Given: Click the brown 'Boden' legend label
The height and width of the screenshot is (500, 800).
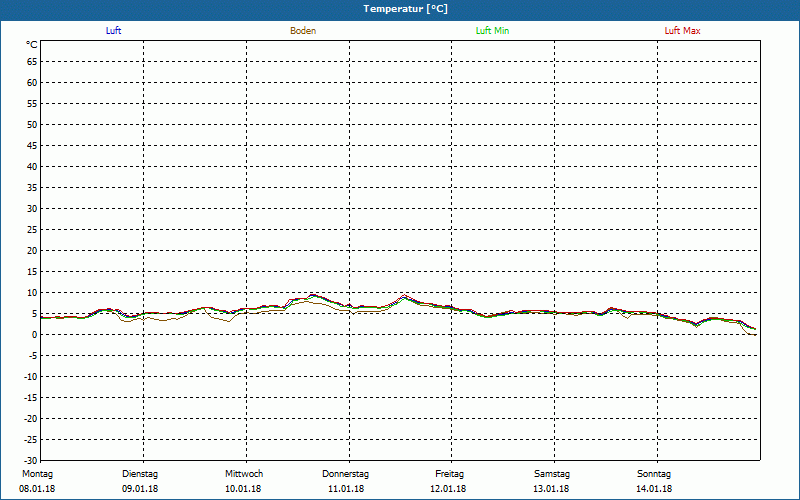Looking at the screenshot, I should pyautogui.click(x=303, y=31).
